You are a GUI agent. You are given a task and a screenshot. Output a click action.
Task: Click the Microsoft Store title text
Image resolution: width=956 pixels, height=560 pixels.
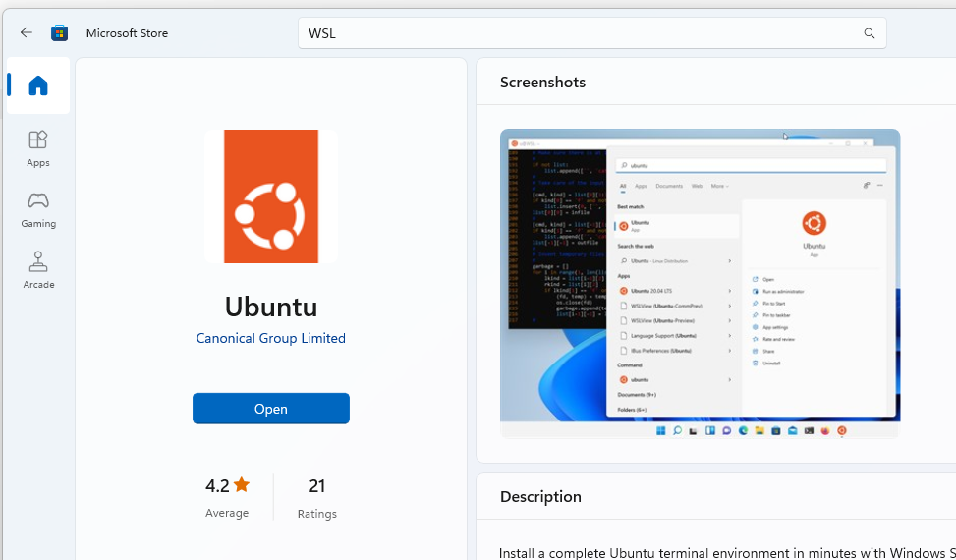[x=127, y=33]
